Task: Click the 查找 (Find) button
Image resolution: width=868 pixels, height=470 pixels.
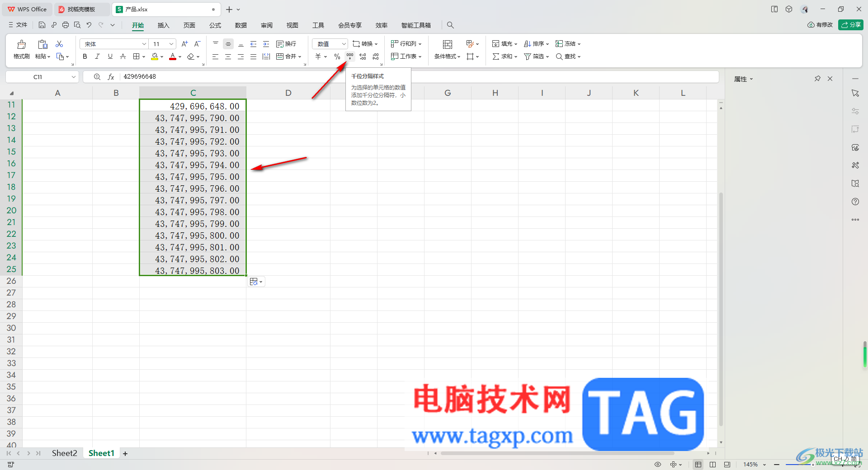Action: coord(568,56)
